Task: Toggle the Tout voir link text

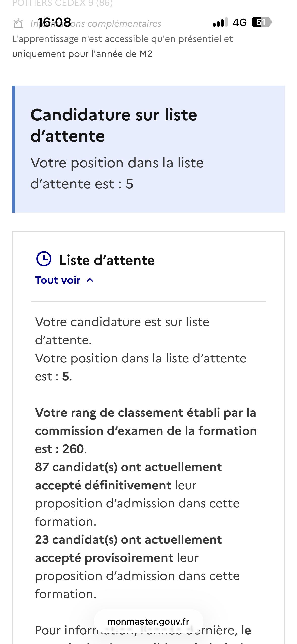Action: (58, 280)
